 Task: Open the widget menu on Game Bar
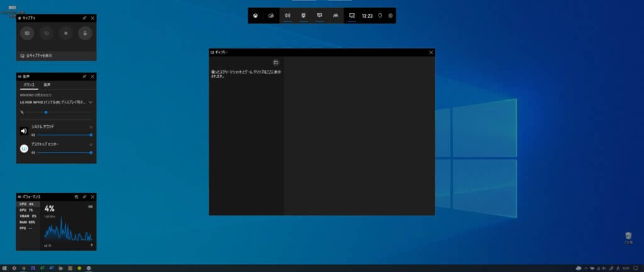click(x=271, y=16)
